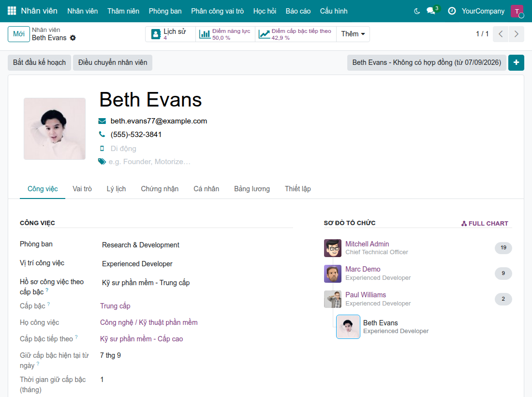Open Lịch sử history stat button
The width and height of the screenshot is (532, 397).
tap(170, 34)
